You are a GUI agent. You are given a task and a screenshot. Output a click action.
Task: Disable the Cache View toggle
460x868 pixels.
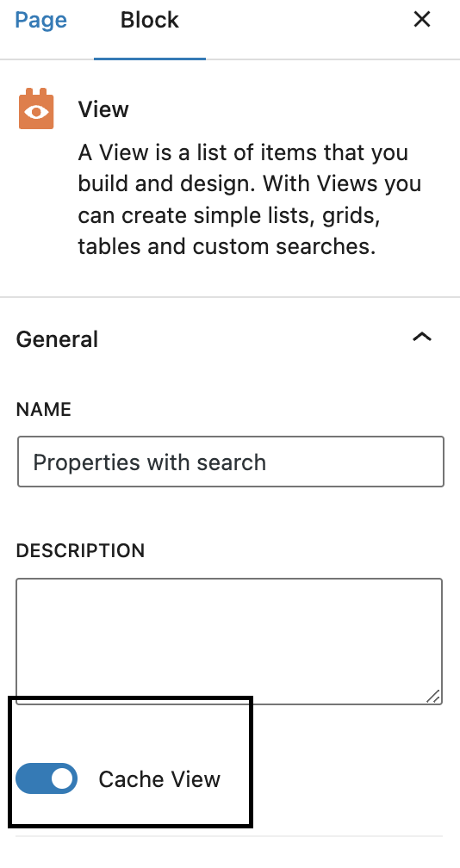pos(47,778)
